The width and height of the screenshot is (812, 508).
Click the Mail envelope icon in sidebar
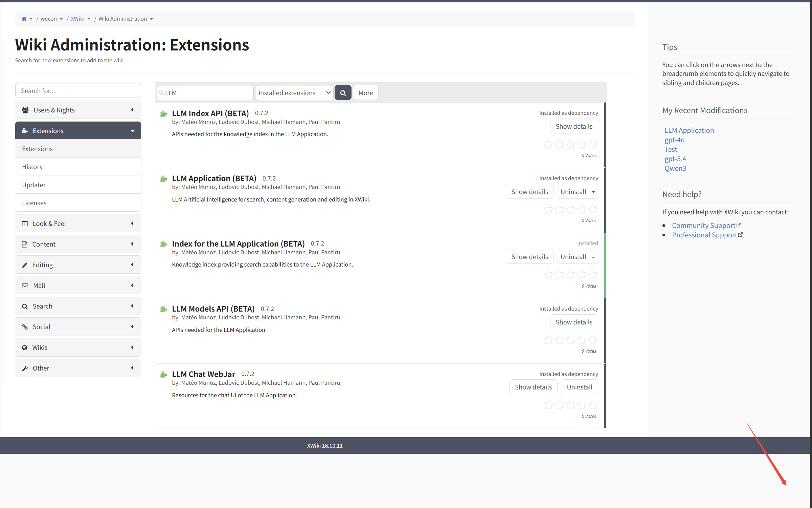25,285
